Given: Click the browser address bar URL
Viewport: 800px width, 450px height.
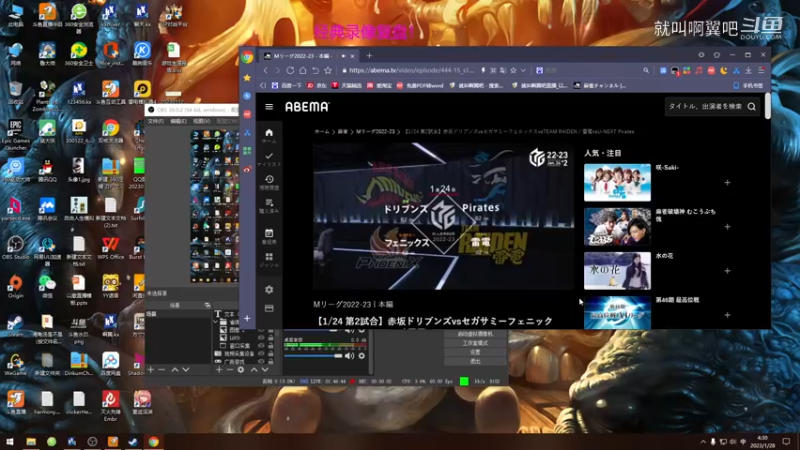Looking at the screenshot, I should tap(411, 70).
